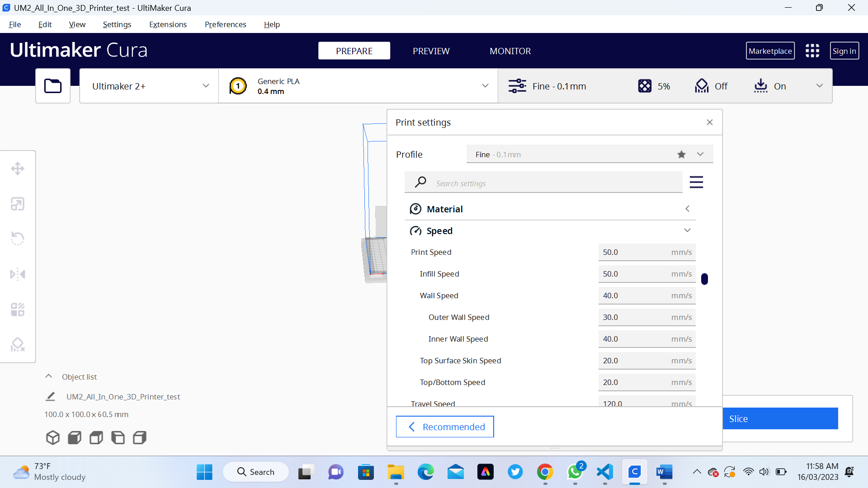Image resolution: width=868 pixels, height=488 pixels.
Task: Open WhatsApp from the taskbar
Action: (x=575, y=472)
